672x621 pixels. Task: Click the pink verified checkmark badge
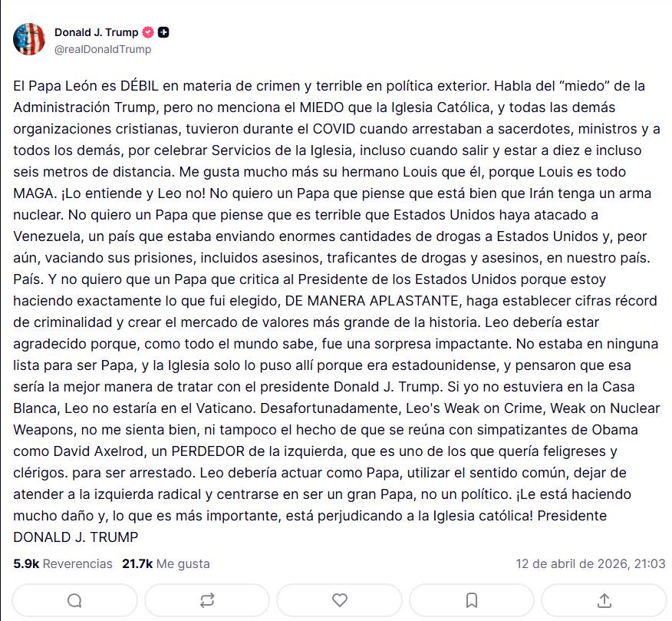(x=149, y=32)
